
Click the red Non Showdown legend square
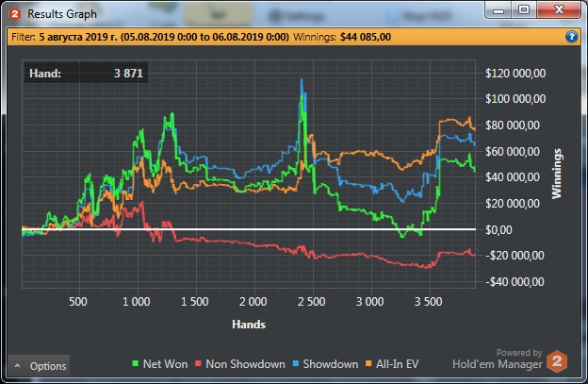click(x=199, y=363)
